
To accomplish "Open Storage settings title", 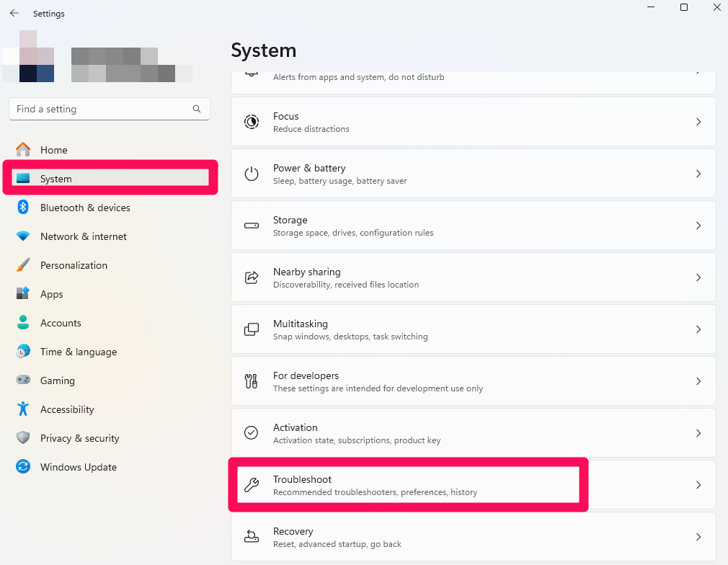I will [290, 220].
